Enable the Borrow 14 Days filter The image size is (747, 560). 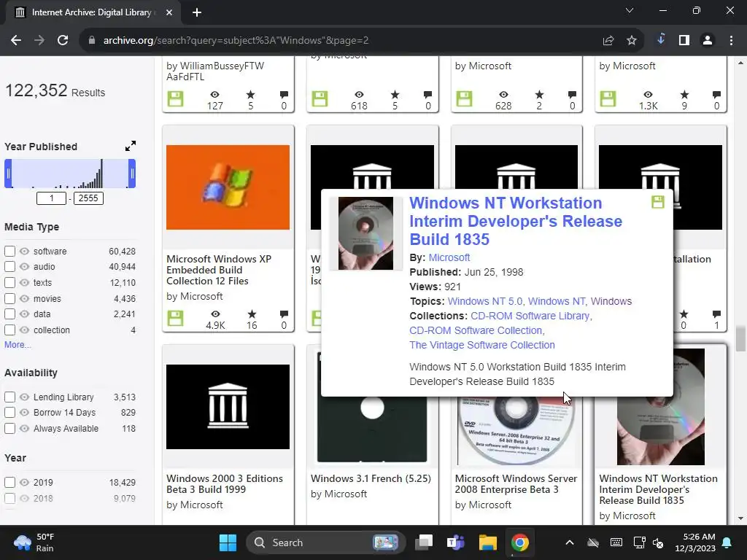(9, 413)
